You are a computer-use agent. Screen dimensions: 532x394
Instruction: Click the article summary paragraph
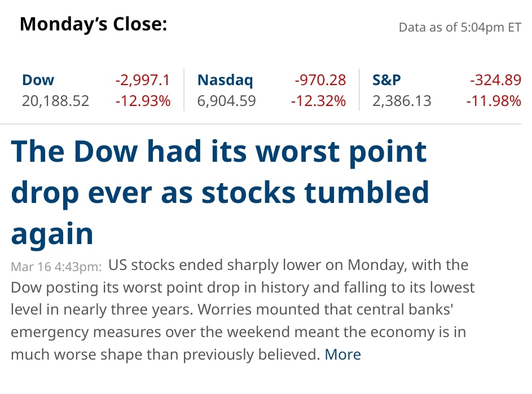tap(243, 309)
